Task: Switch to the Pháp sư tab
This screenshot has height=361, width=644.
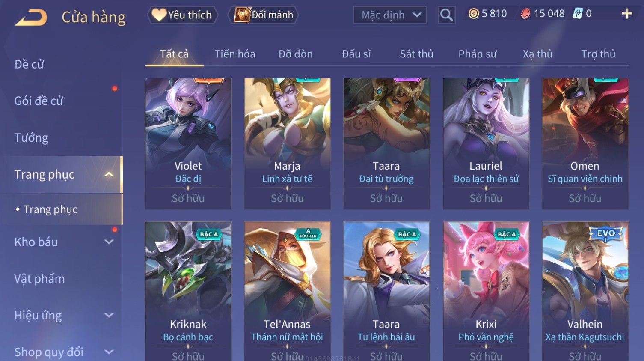Action: pos(477,54)
